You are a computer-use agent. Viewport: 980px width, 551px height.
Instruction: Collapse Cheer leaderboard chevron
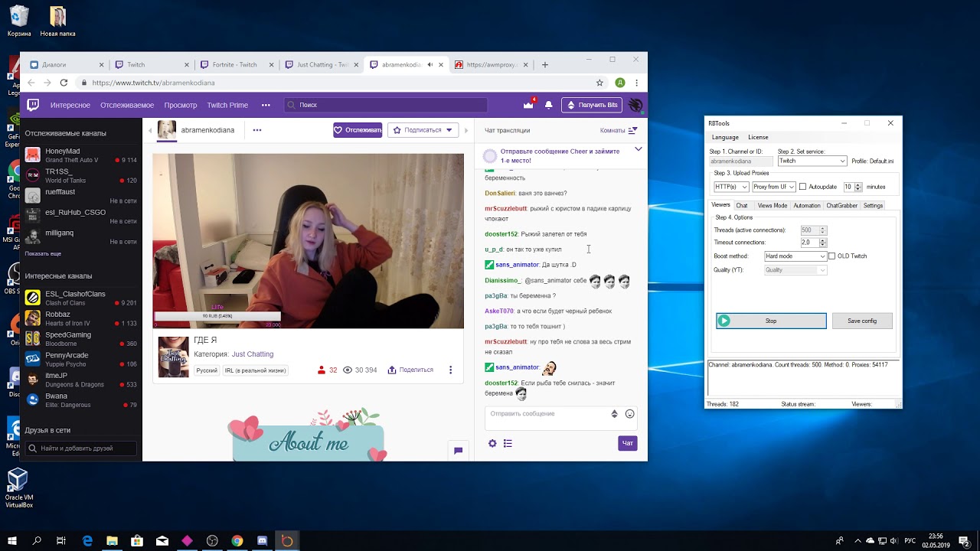(x=639, y=149)
